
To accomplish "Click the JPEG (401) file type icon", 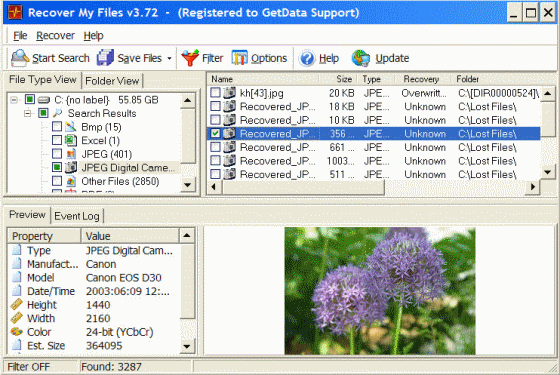I will (x=71, y=154).
